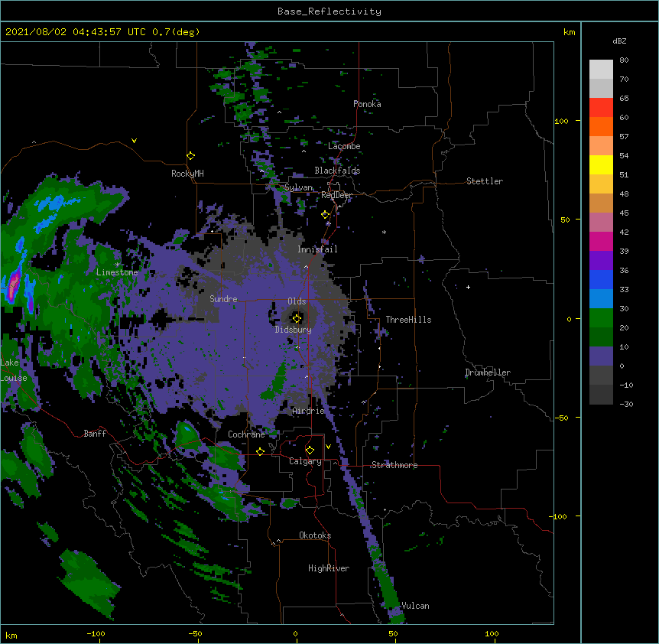
Task: Click the Didsbury city label
Action: pos(293,330)
